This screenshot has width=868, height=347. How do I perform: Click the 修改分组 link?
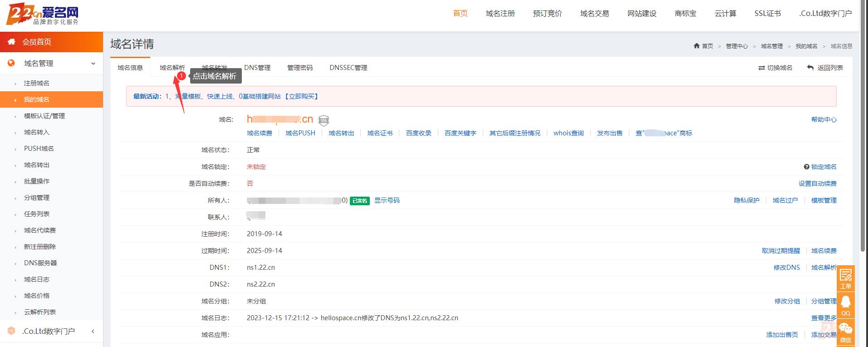(787, 301)
